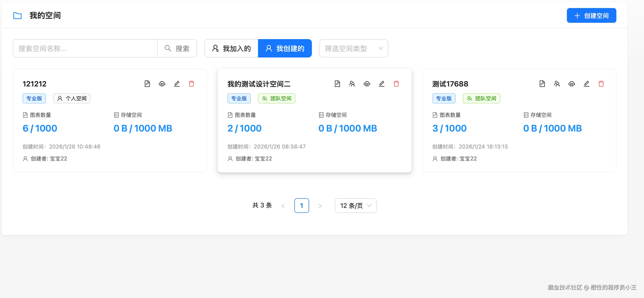This screenshot has height=298, width=644.
Task: Click cloud storage icon on 121212 card
Action: [x=162, y=84]
